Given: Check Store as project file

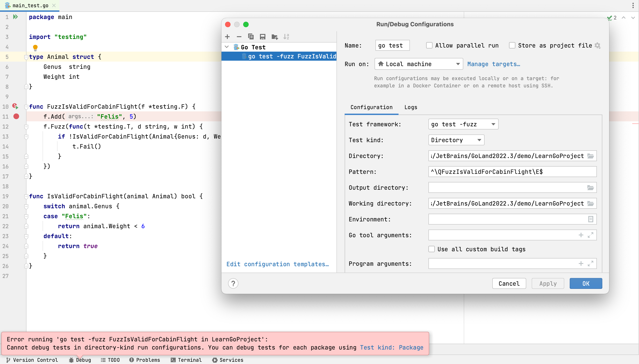Looking at the screenshot, I should (x=512, y=45).
